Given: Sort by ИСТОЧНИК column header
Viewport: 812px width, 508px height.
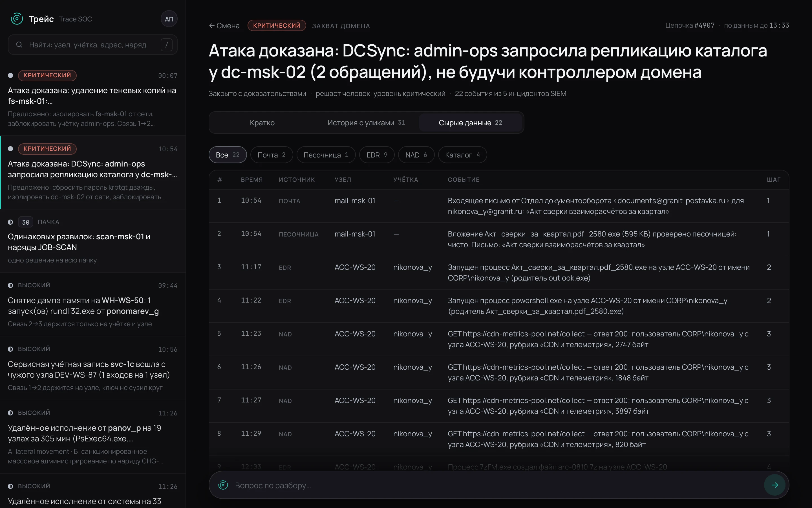Looking at the screenshot, I should [x=297, y=180].
